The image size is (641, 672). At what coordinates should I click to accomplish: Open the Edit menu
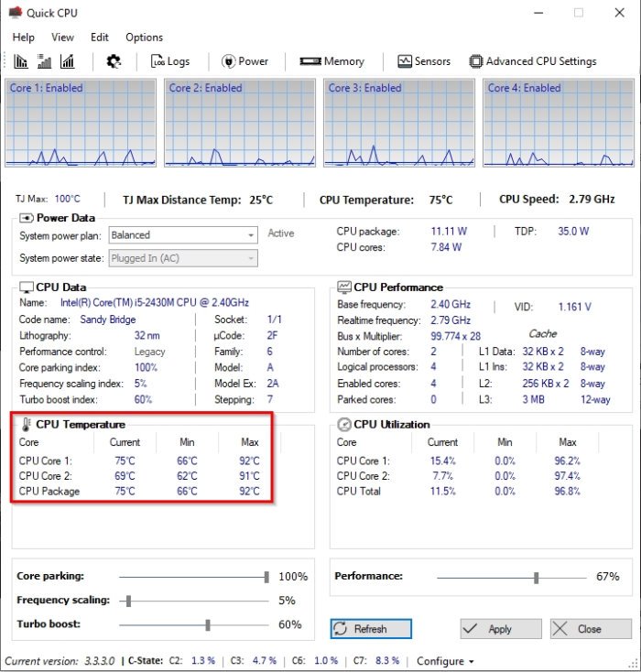(100, 38)
